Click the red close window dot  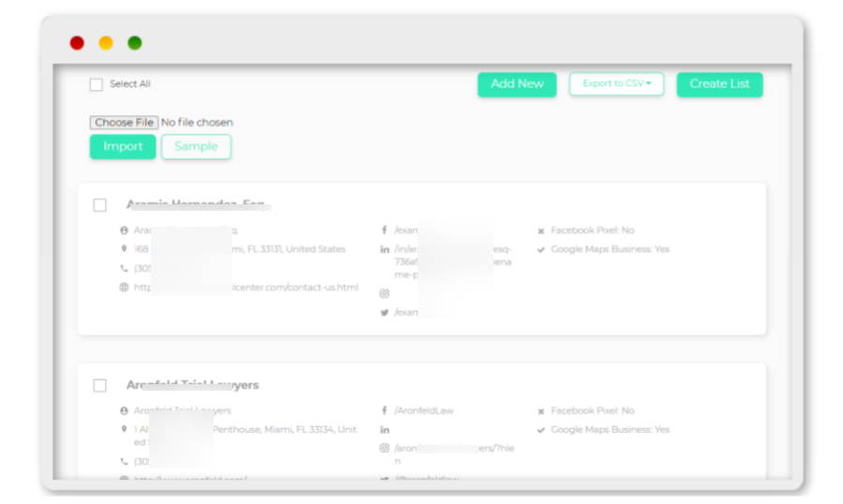tap(77, 42)
